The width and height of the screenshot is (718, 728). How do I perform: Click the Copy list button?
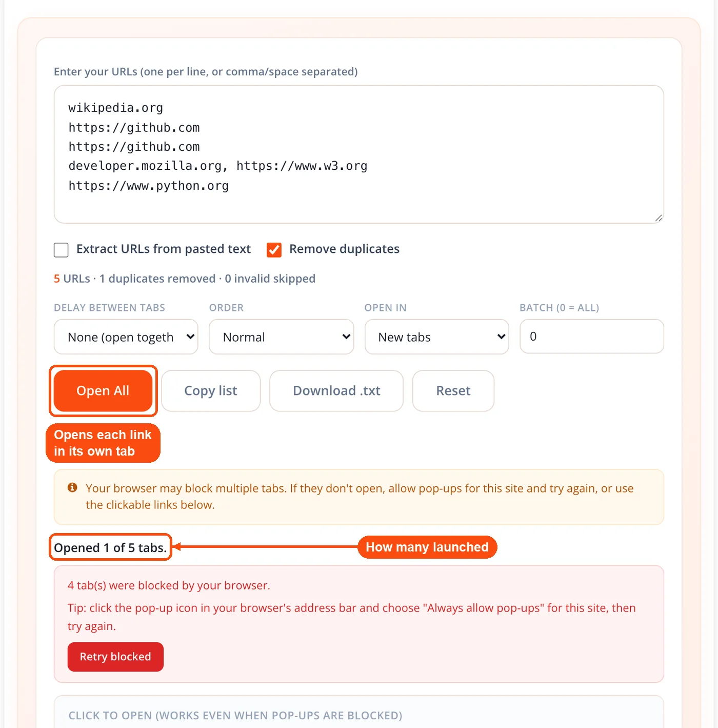(x=211, y=391)
